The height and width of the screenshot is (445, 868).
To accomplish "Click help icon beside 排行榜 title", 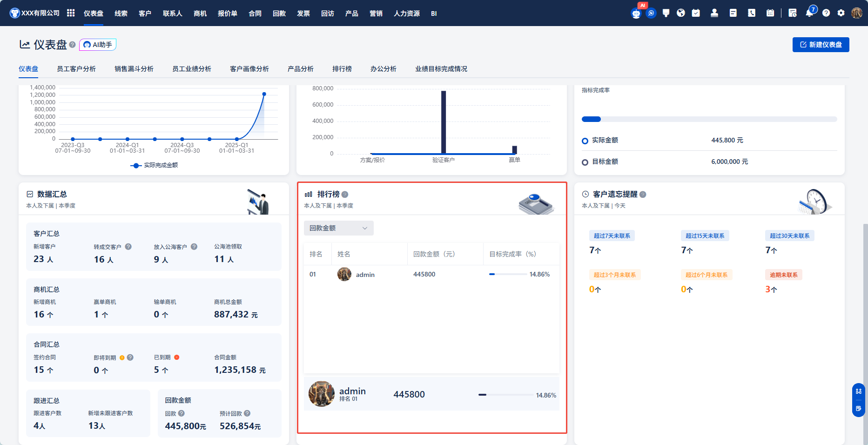I will 345,195.
